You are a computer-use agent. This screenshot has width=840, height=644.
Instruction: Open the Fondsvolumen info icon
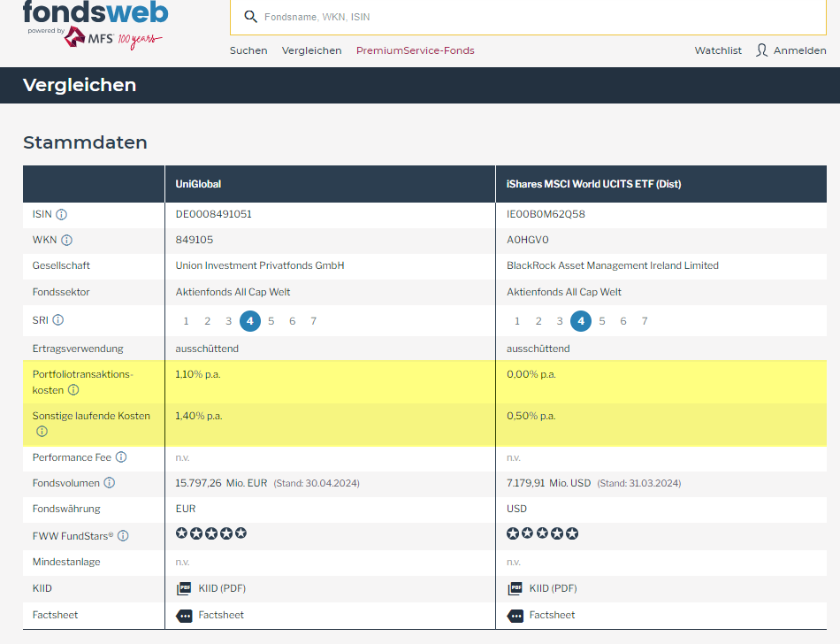click(110, 483)
